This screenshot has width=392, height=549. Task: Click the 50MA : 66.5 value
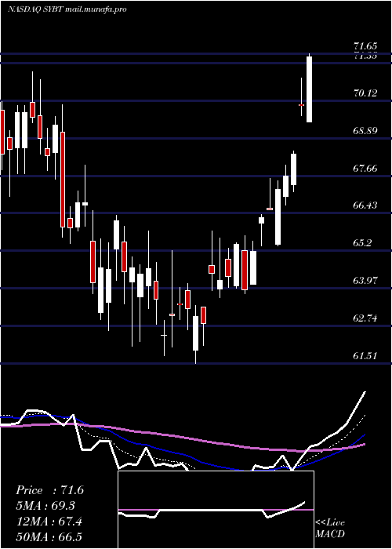click(49, 536)
